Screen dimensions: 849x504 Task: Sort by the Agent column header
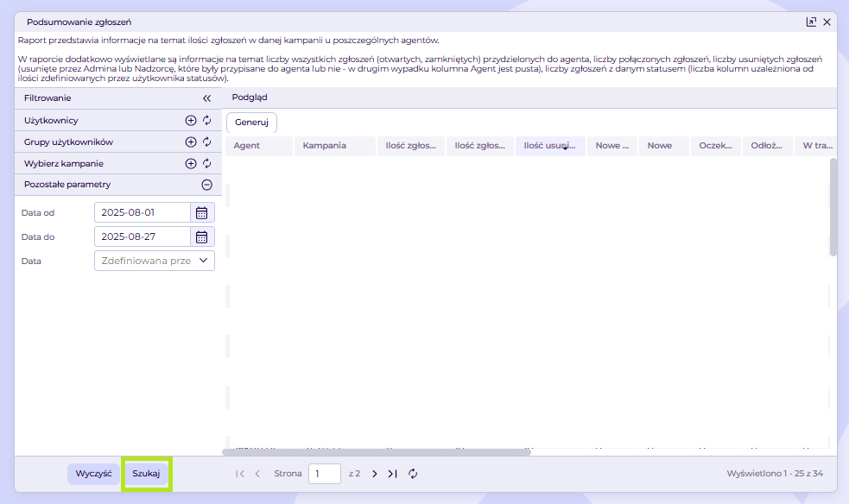[259, 146]
